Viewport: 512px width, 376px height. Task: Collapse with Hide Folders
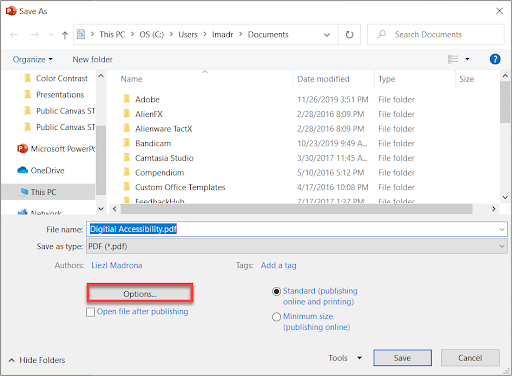37,360
